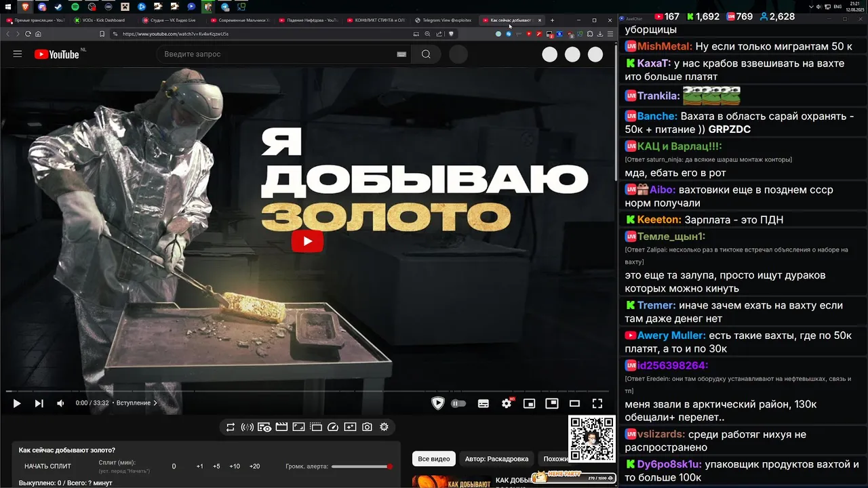Viewport: 868px width, 488px height.
Task: Open picture-in-picture player mode
Action: [x=552, y=403]
